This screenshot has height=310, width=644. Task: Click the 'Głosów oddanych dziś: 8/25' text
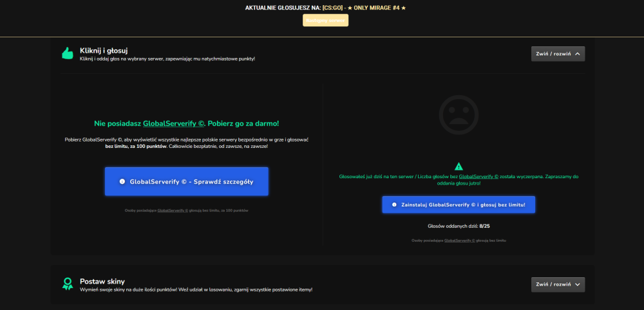tap(459, 226)
